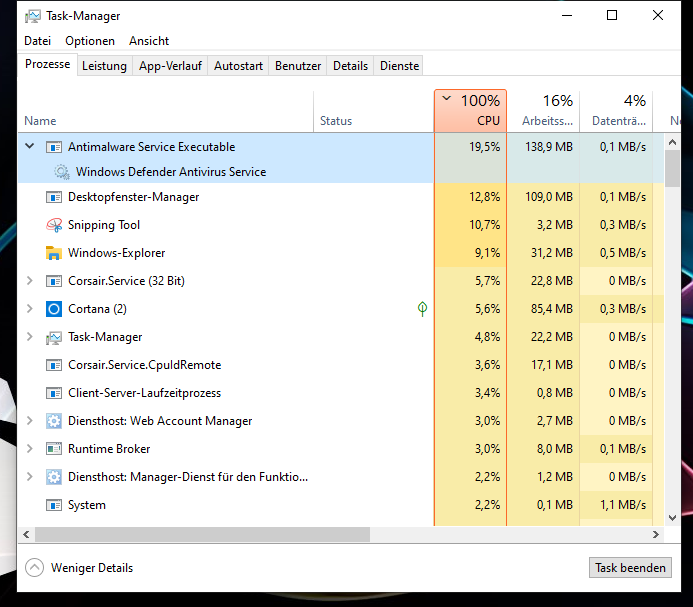Screen dimensions: 693x607
Task: Open the Datei menu
Action: tap(38, 41)
